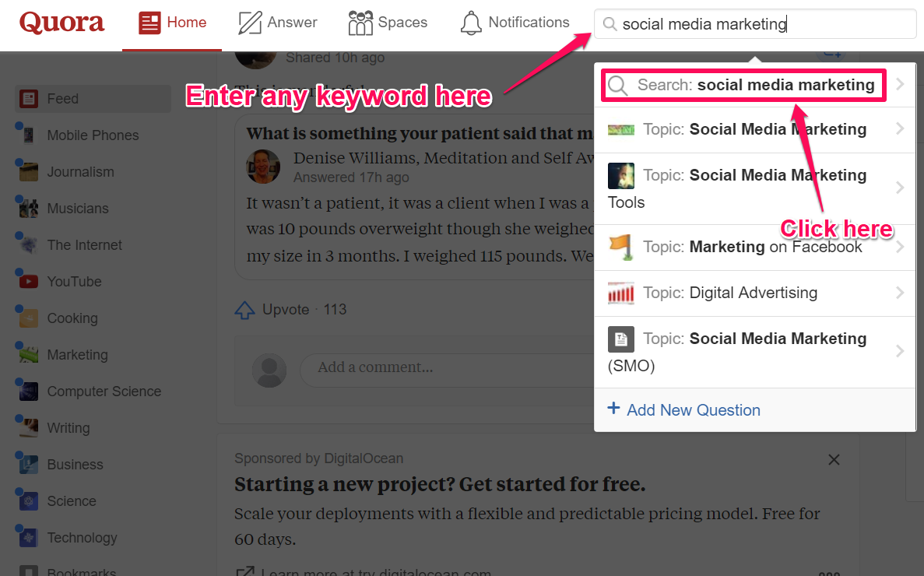The height and width of the screenshot is (576, 924).
Task: Open Writing topic in sidebar
Action: coord(69,427)
